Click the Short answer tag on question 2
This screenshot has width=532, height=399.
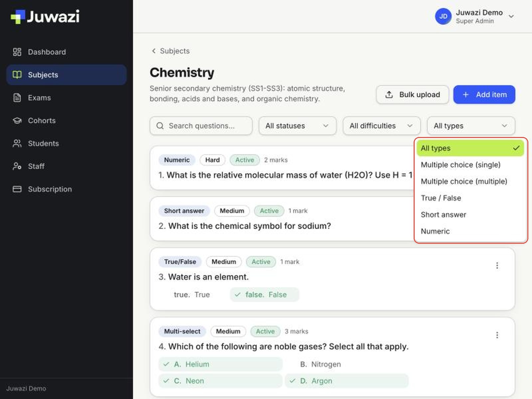pyautogui.click(x=184, y=211)
